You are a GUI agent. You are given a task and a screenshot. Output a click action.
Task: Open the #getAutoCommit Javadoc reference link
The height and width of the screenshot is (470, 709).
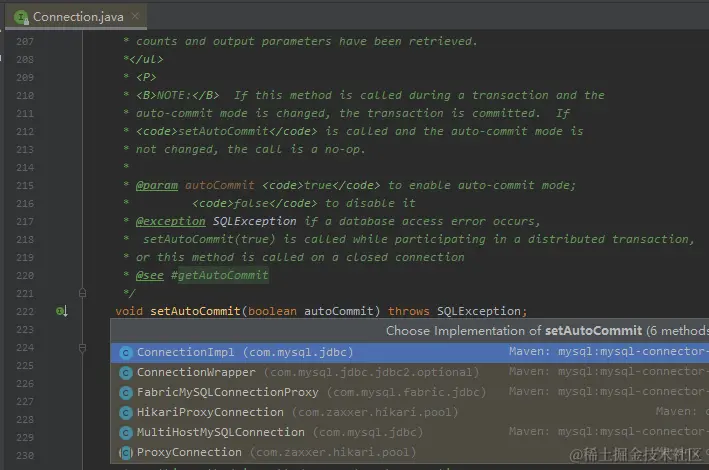[x=220, y=275]
